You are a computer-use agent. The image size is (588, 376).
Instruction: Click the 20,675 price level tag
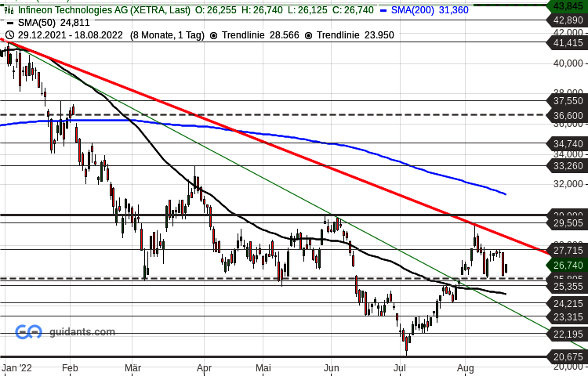tap(568, 356)
